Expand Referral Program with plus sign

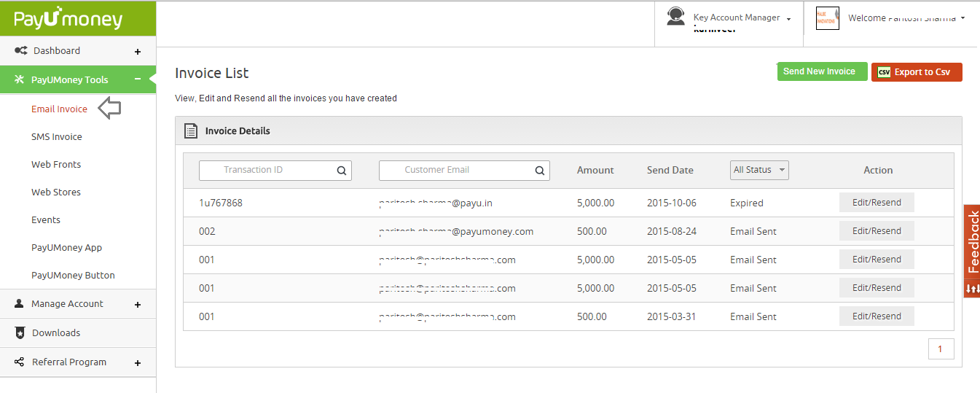click(x=138, y=363)
